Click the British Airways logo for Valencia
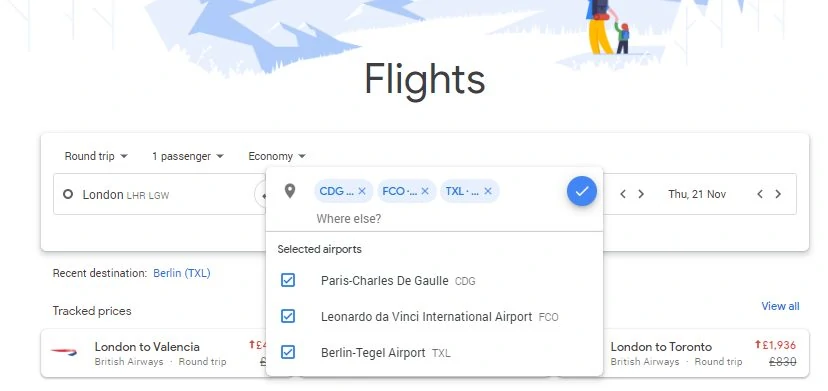The image size is (828, 391). pos(64,352)
